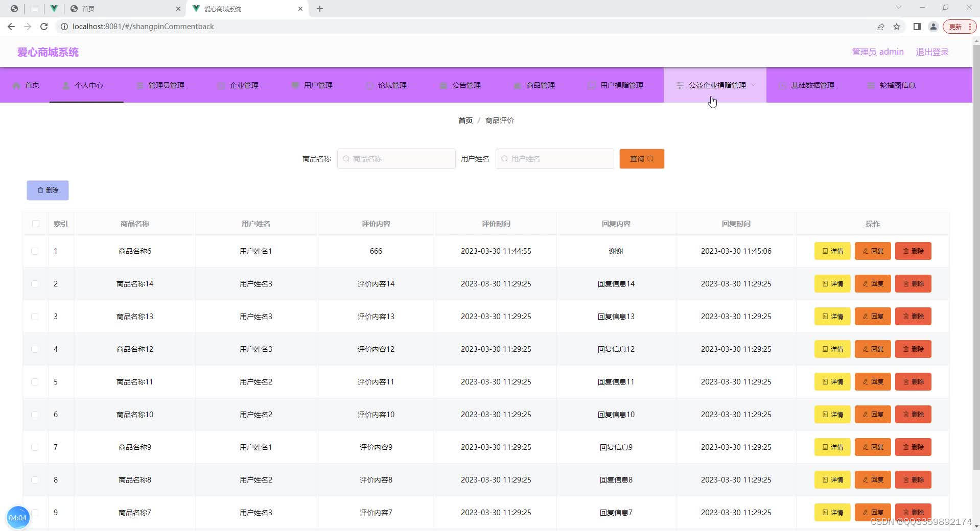This screenshot has width=980, height=531.
Task: Check the checkbox for row 商品名称10
Action: 35,415
